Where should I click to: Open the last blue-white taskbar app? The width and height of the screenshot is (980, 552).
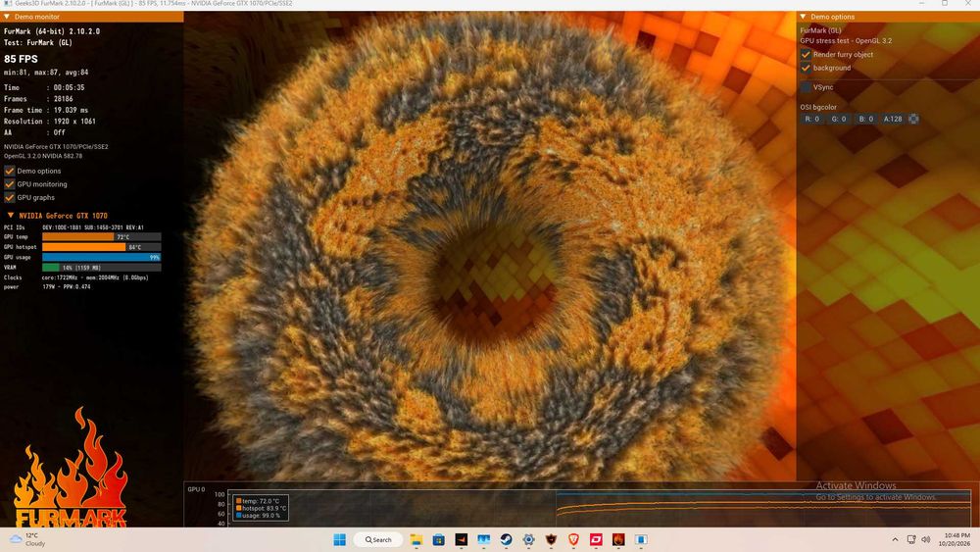[x=641, y=539]
